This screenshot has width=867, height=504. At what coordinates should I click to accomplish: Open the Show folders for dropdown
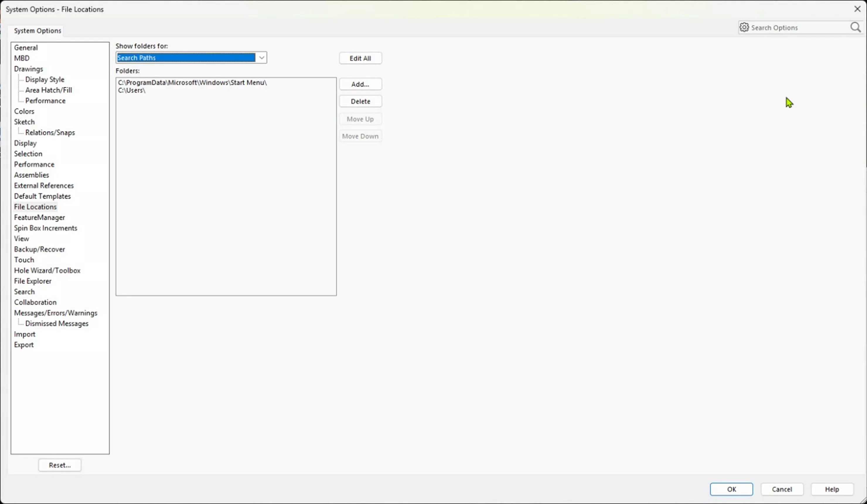point(261,57)
